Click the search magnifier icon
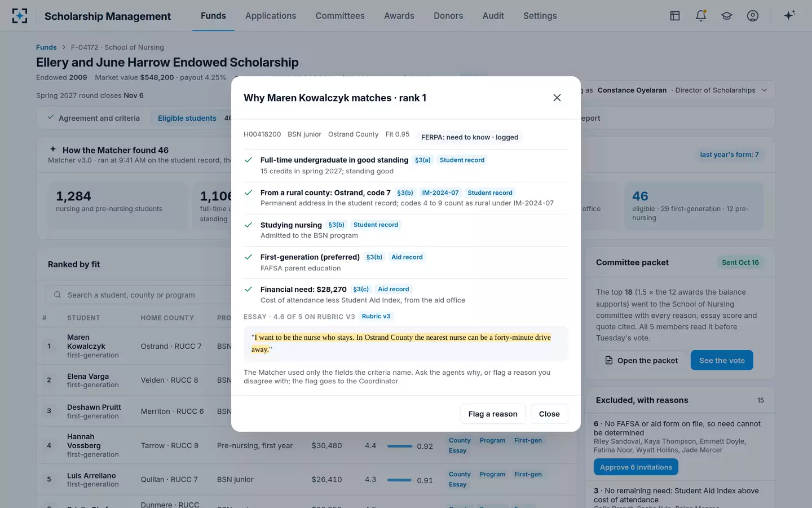Viewport: 812px width, 508px height. (x=58, y=295)
